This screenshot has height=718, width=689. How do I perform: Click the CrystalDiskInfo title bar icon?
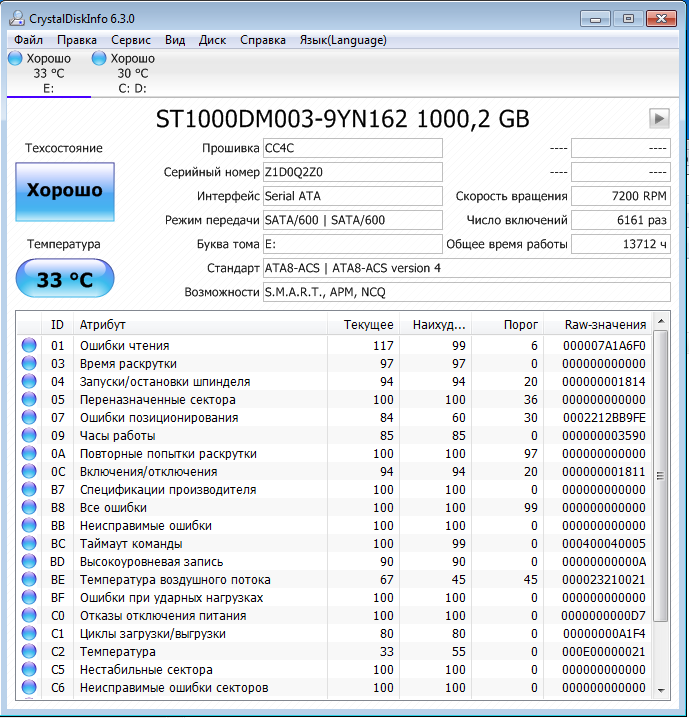point(17,18)
